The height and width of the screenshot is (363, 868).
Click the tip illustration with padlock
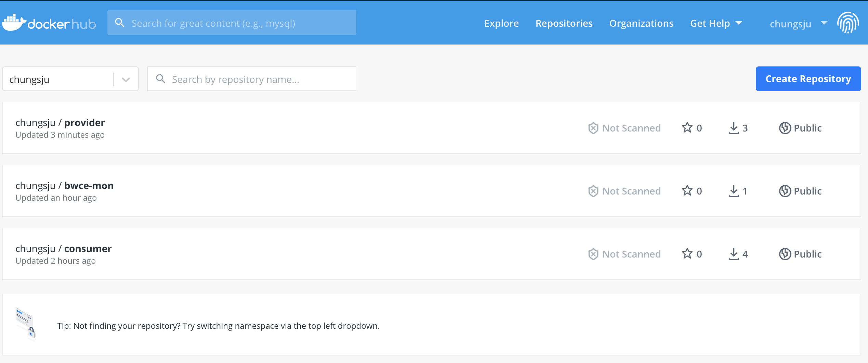click(x=26, y=324)
